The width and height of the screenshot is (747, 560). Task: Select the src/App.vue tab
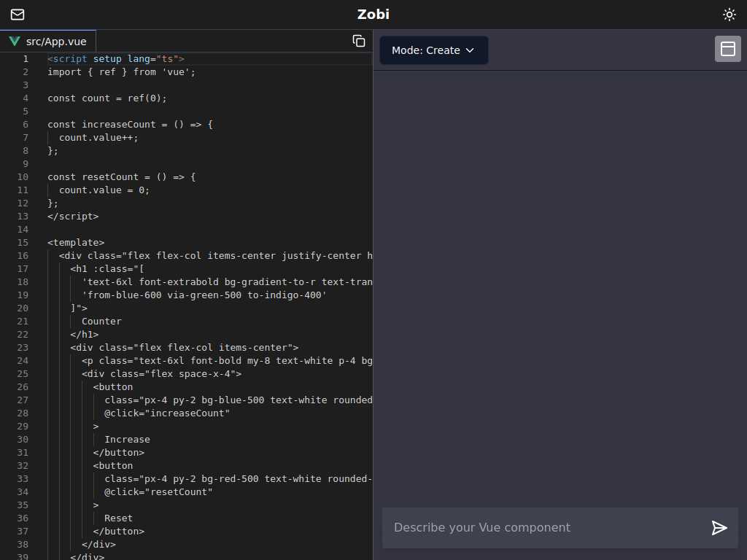(48, 42)
